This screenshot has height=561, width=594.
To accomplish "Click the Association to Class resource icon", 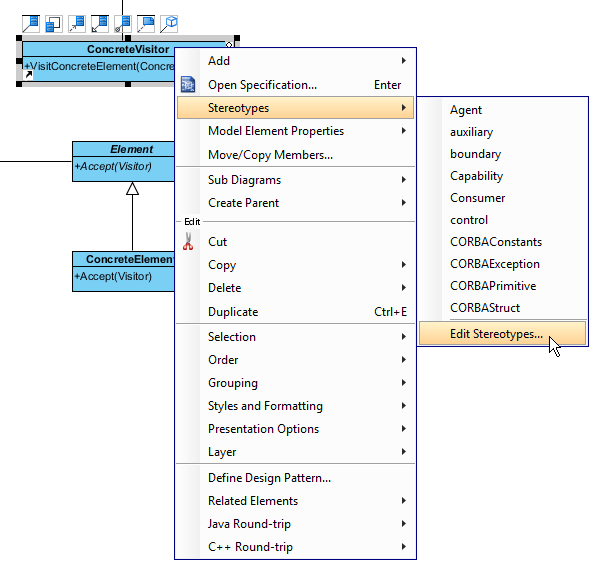I will [31, 24].
